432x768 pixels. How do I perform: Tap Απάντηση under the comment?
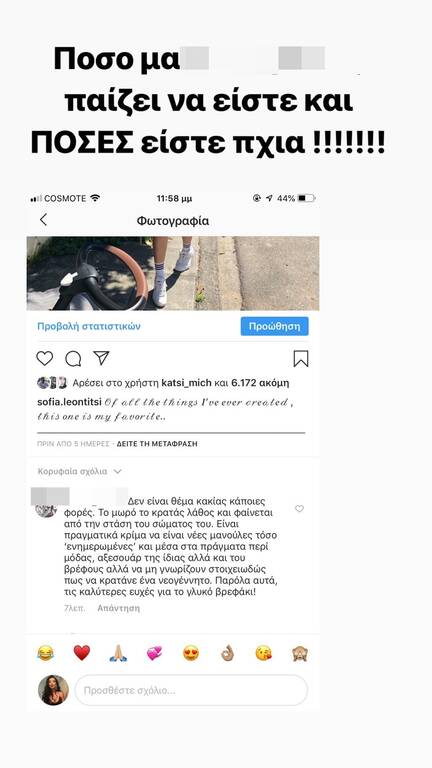coord(118,608)
